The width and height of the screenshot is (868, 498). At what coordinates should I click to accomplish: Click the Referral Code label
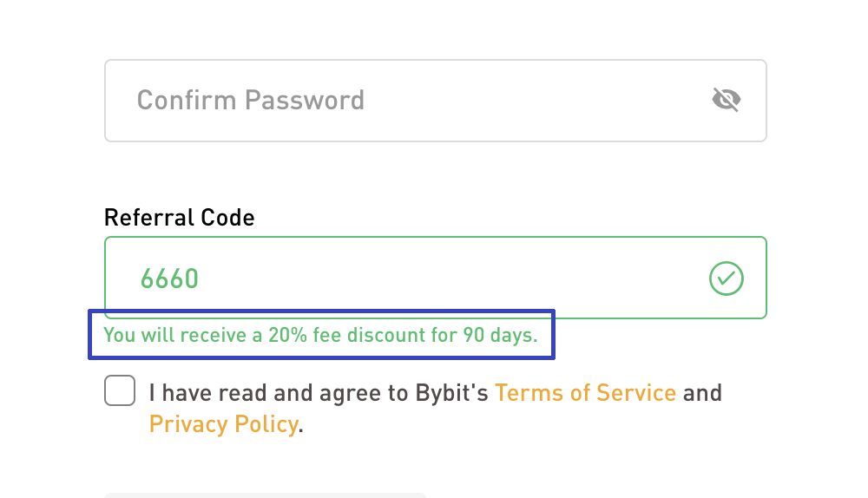179,217
